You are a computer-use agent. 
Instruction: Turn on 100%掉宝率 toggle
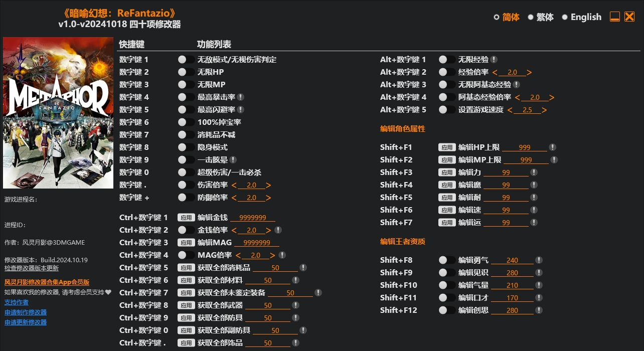(186, 122)
